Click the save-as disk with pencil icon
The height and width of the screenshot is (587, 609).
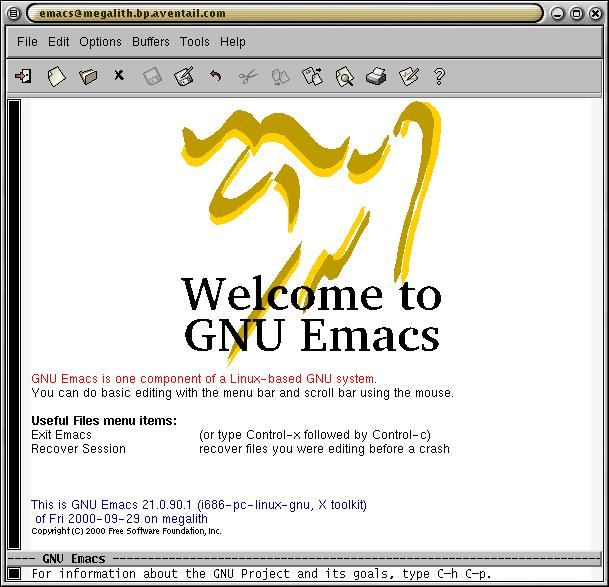coord(184,76)
